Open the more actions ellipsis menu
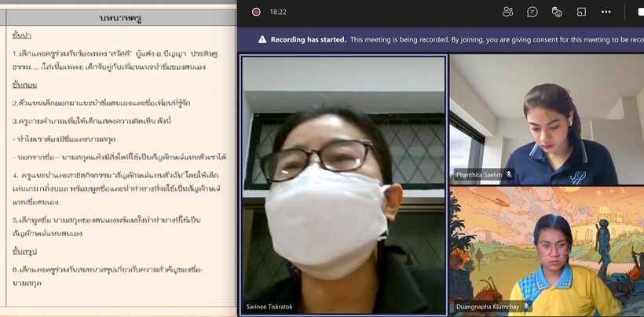644x317 pixels. (606, 12)
